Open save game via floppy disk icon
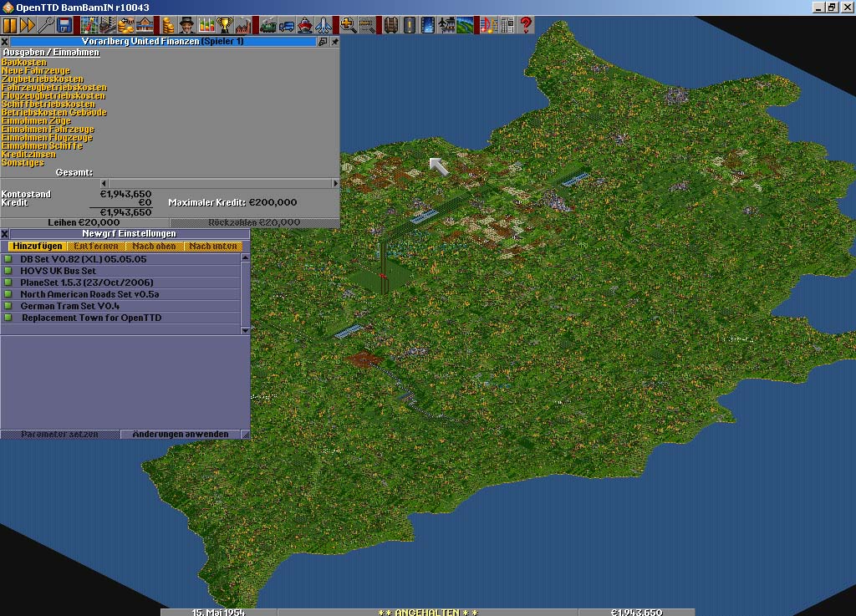This screenshot has width=856, height=616. [x=64, y=25]
